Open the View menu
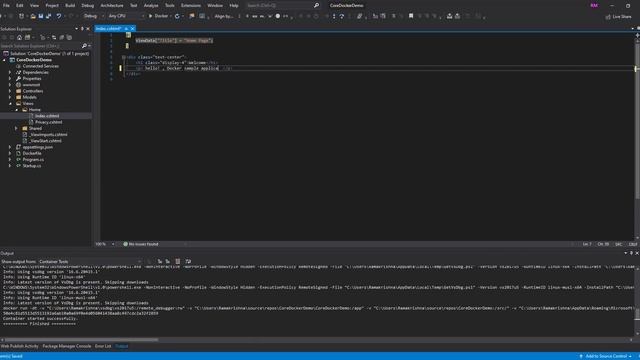 (x=34, y=5)
